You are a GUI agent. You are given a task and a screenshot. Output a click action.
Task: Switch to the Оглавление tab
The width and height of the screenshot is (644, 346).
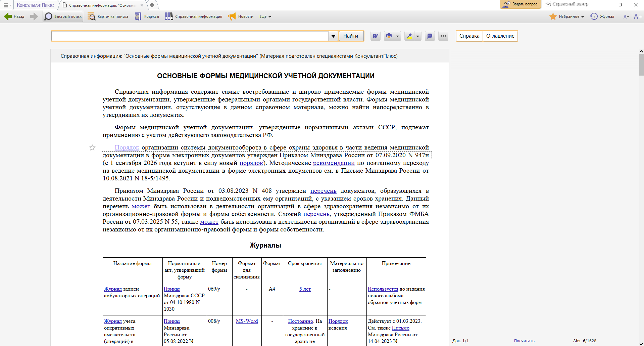500,36
